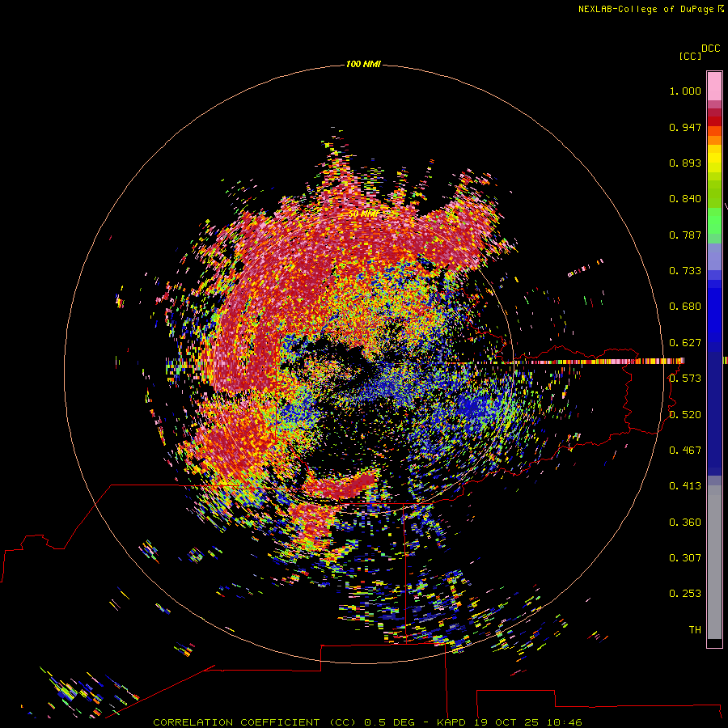The width and height of the screenshot is (728, 728).
Task: Select the 0.413 scale value
Action: tap(685, 486)
